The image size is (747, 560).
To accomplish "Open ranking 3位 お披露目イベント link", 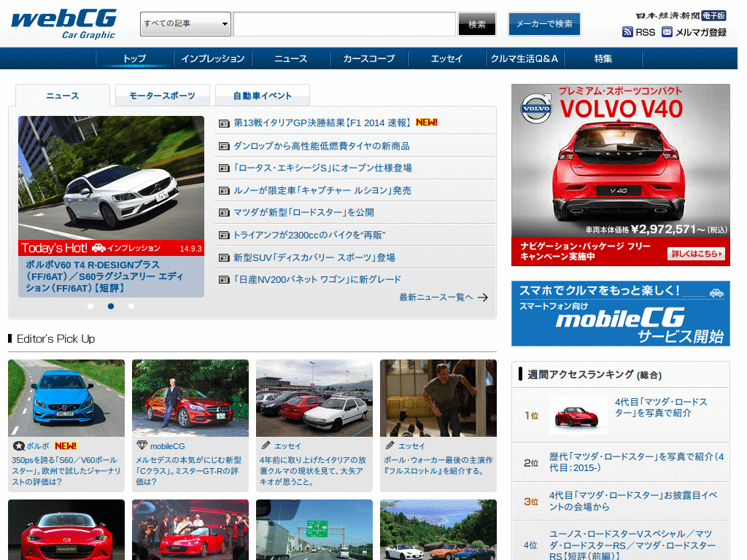I will point(633,501).
